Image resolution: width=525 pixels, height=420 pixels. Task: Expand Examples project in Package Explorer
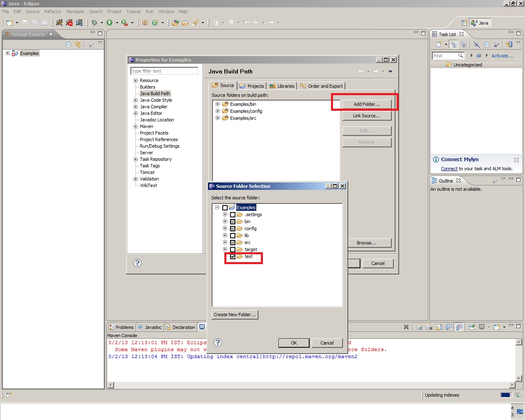click(x=7, y=53)
